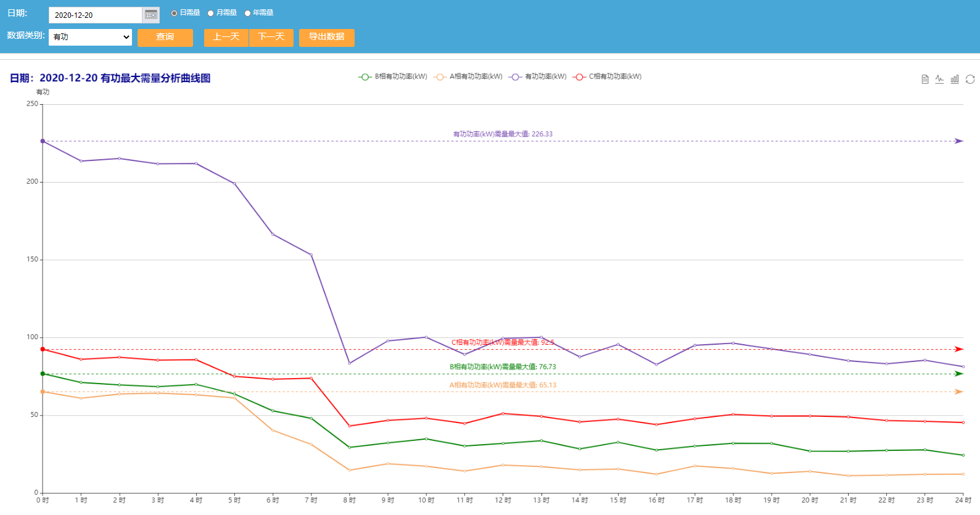Click the purple max point at 0时

click(x=43, y=141)
